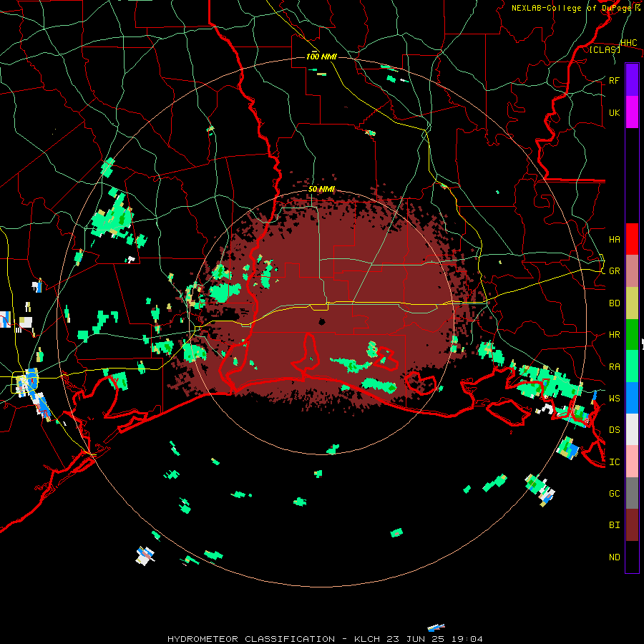Click the GR legend label

point(614,271)
